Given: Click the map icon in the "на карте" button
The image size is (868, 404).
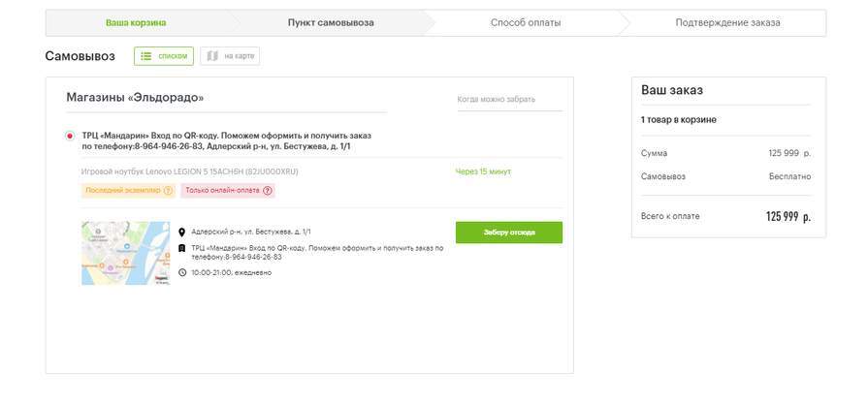Looking at the screenshot, I should point(212,56).
